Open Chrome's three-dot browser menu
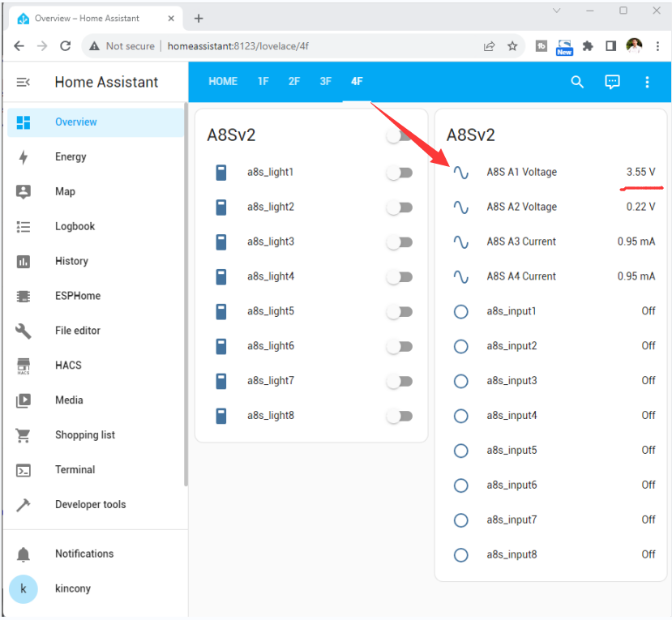This screenshot has height=620, width=672. coord(657,46)
